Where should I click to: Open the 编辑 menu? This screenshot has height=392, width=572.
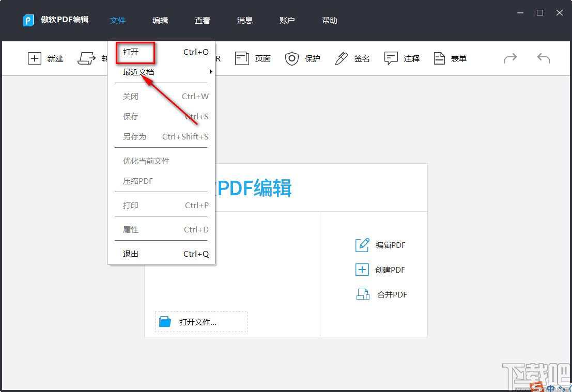pyautogui.click(x=160, y=21)
